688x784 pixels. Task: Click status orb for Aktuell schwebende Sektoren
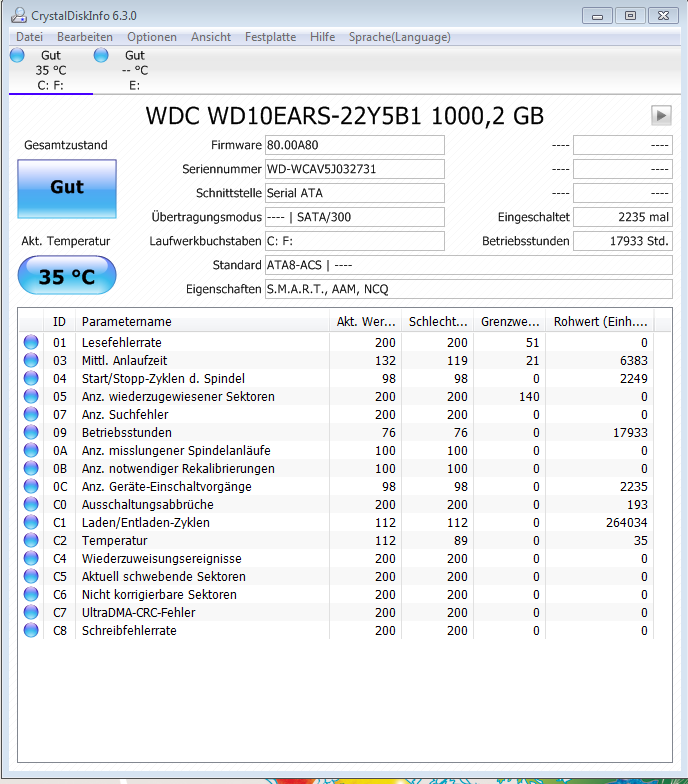pyautogui.click(x=31, y=576)
